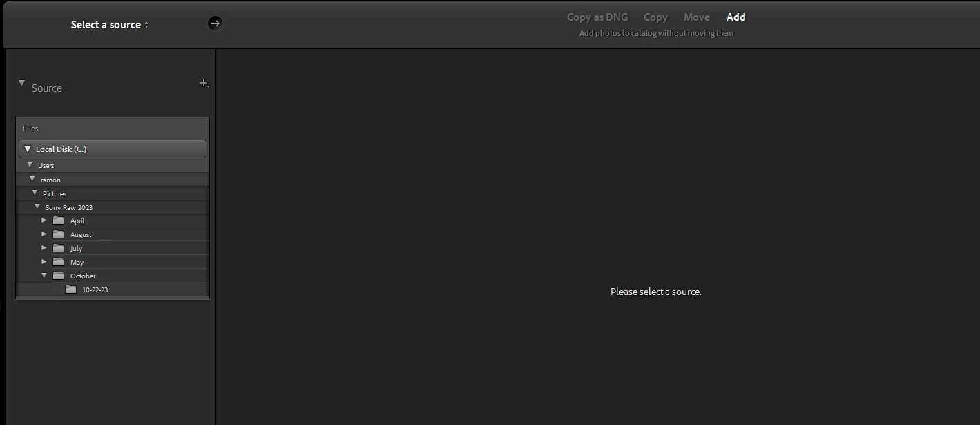
Task: Select the ramon folder name
Action: coord(50,180)
